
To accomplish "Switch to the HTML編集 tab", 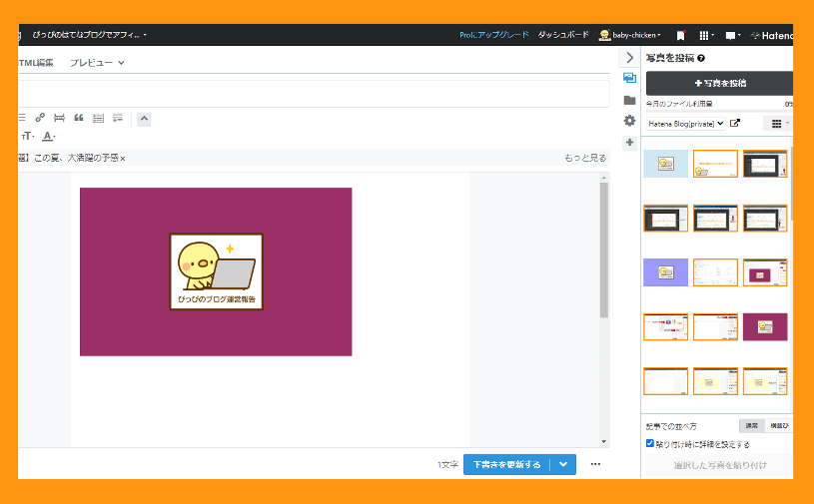I will (36, 63).
